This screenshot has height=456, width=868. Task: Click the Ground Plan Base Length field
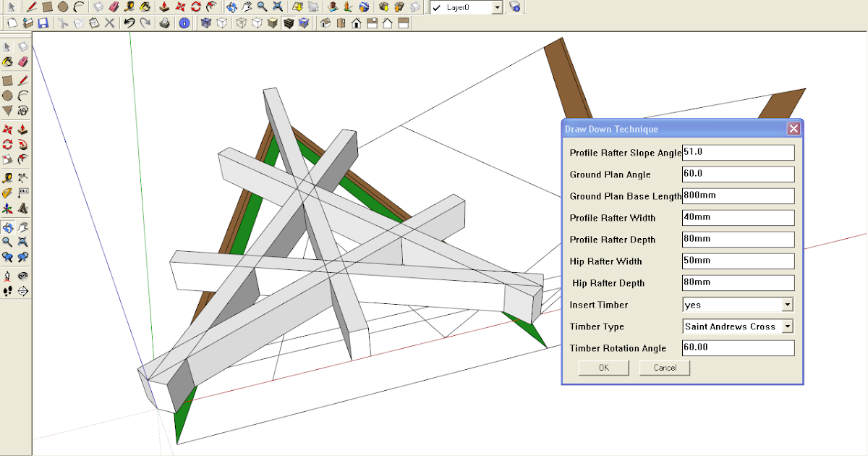tap(738, 196)
